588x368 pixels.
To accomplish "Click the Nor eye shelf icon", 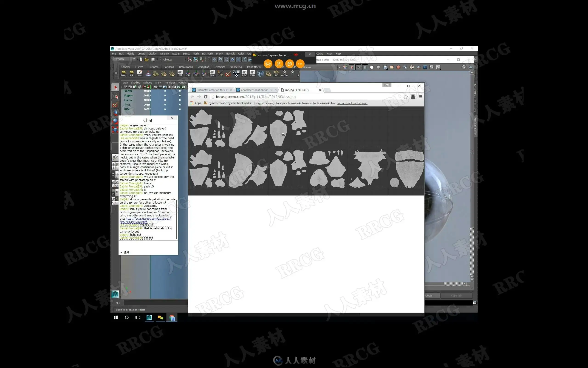I will click(212, 74).
